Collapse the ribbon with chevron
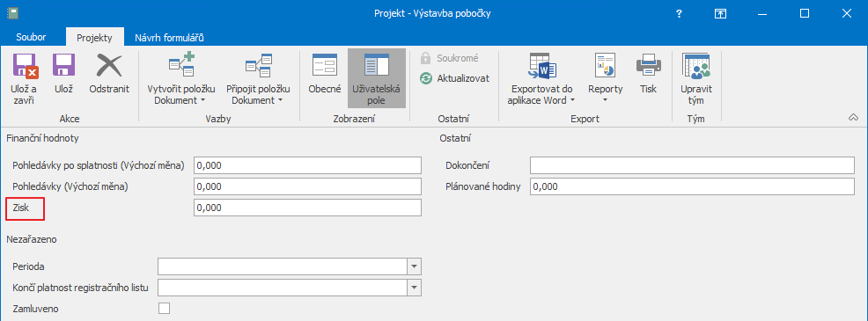Viewport: 868px width, 321px height. tap(853, 117)
